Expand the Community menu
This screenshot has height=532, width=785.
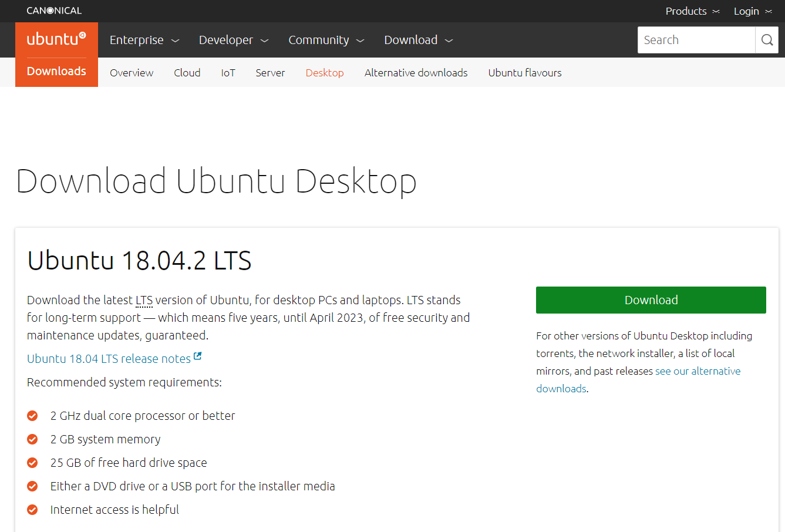[x=326, y=40]
